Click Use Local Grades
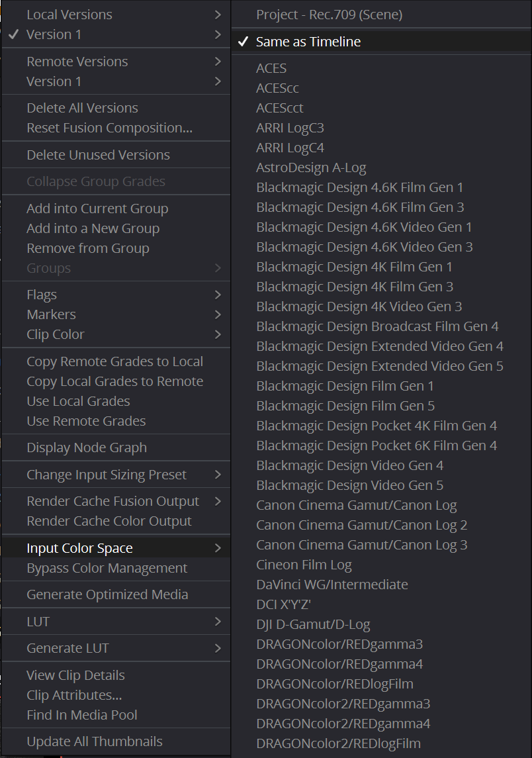The image size is (532, 758). [116, 401]
